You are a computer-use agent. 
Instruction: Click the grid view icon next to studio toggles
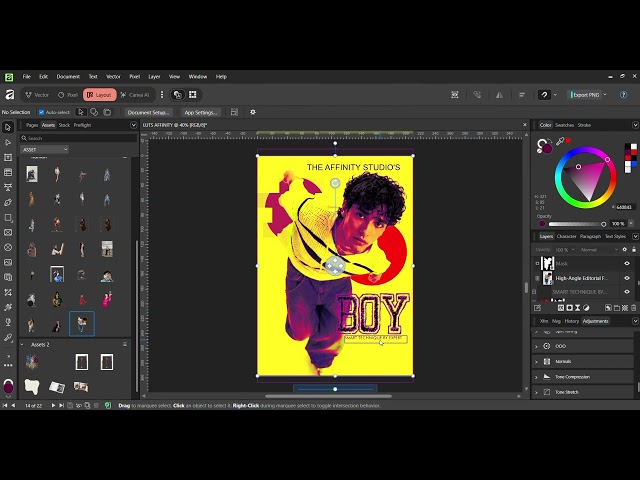[x=193, y=95]
